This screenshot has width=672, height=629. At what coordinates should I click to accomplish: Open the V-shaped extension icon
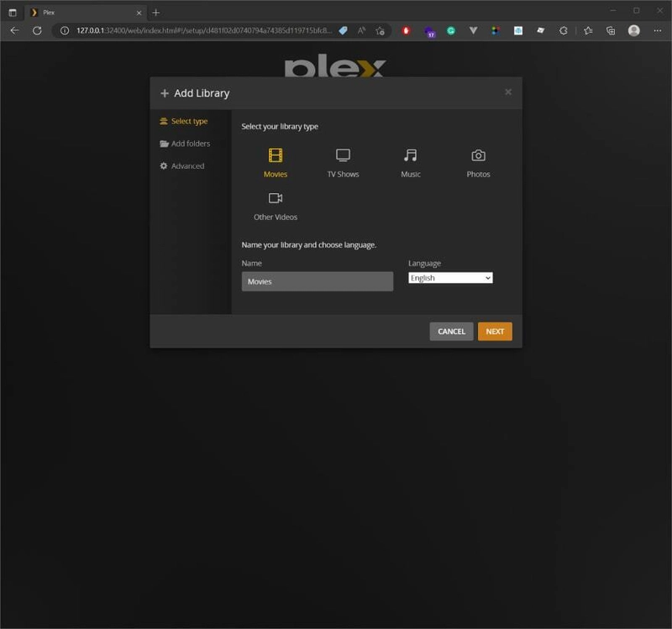473,30
